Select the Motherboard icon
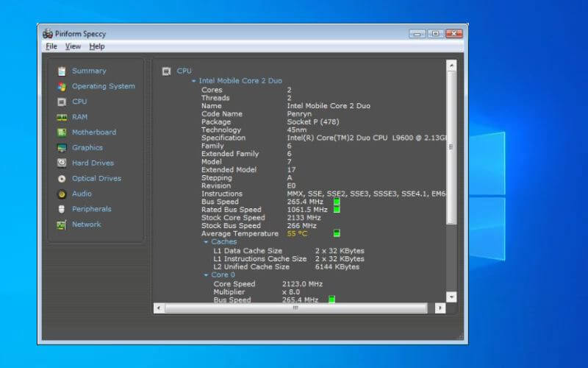Viewport: 588px width, 368px height. pos(62,132)
